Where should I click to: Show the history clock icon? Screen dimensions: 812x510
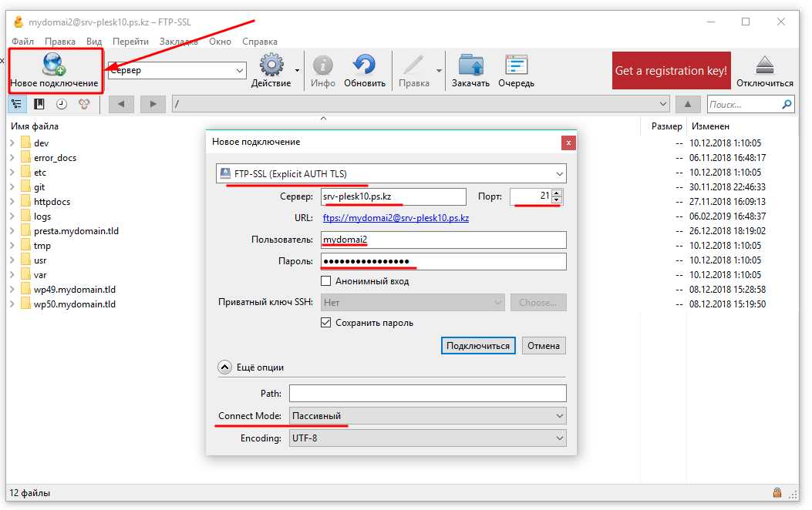pyautogui.click(x=62, y=104)
